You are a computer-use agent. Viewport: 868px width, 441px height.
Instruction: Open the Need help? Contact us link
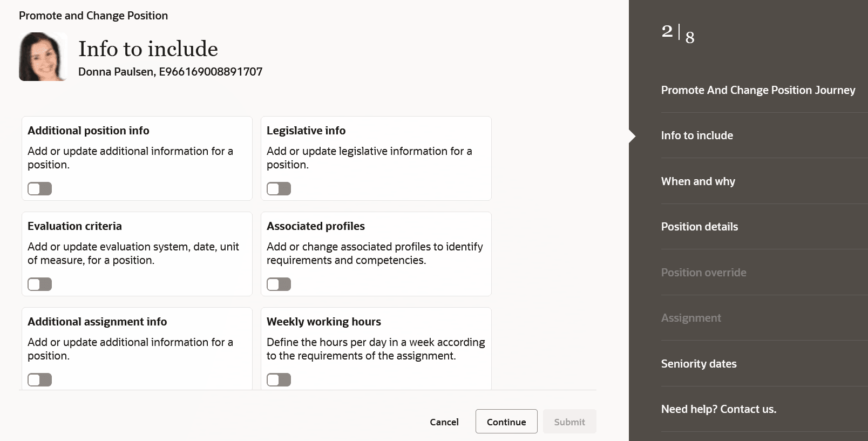coord(718,409)
